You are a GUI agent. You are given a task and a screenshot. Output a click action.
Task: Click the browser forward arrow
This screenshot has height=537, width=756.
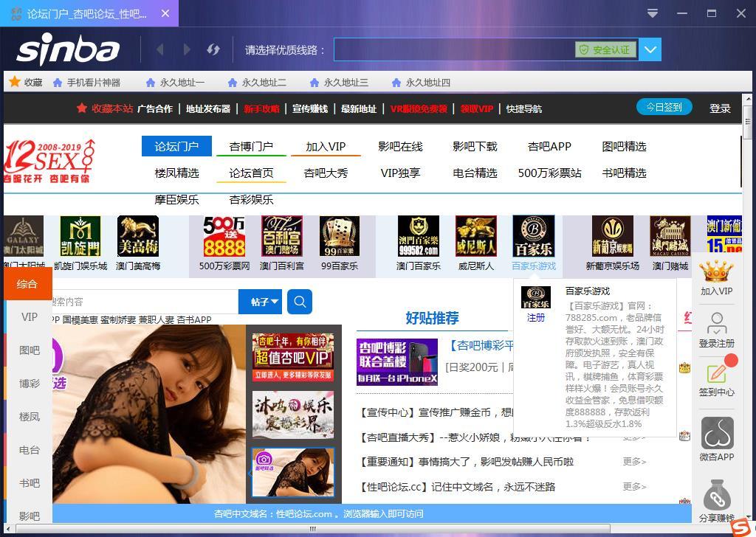tap(187, 49)
